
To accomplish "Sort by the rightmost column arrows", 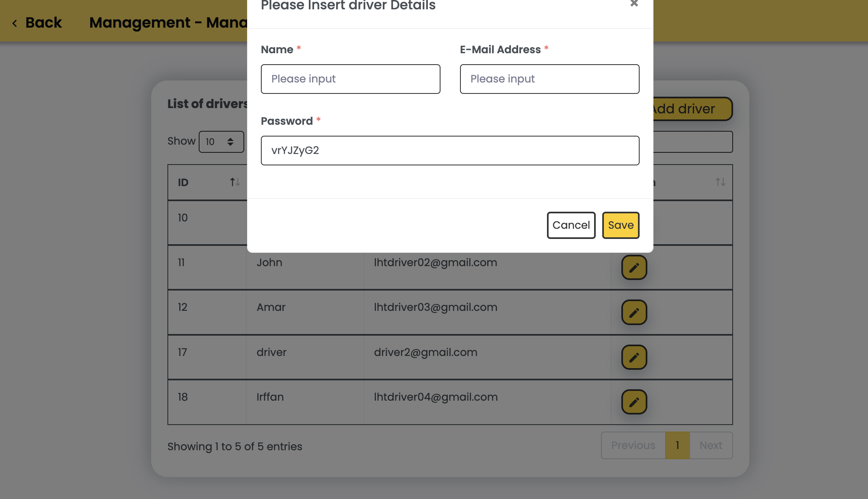I will tap(720, 182).
